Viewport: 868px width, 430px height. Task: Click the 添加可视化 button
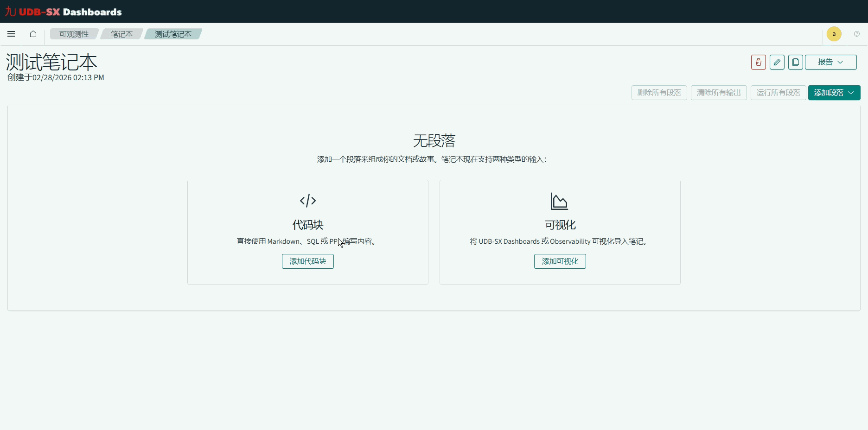click(560, 261)
